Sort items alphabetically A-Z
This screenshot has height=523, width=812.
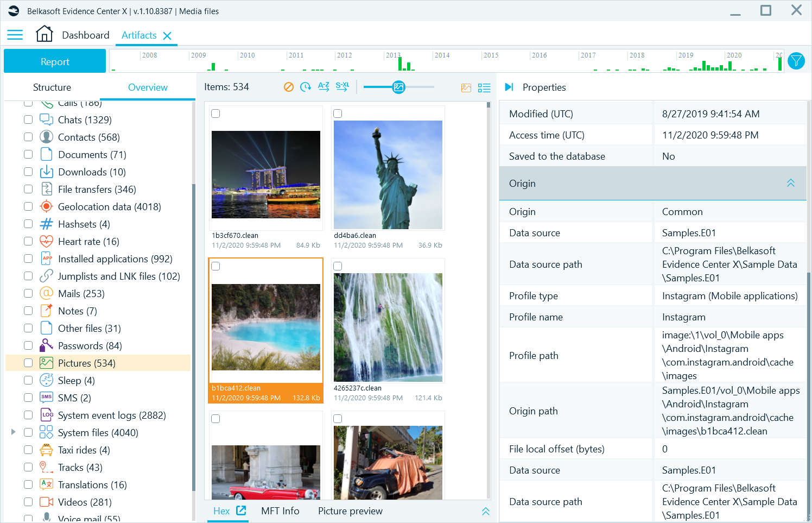point(323,86)
